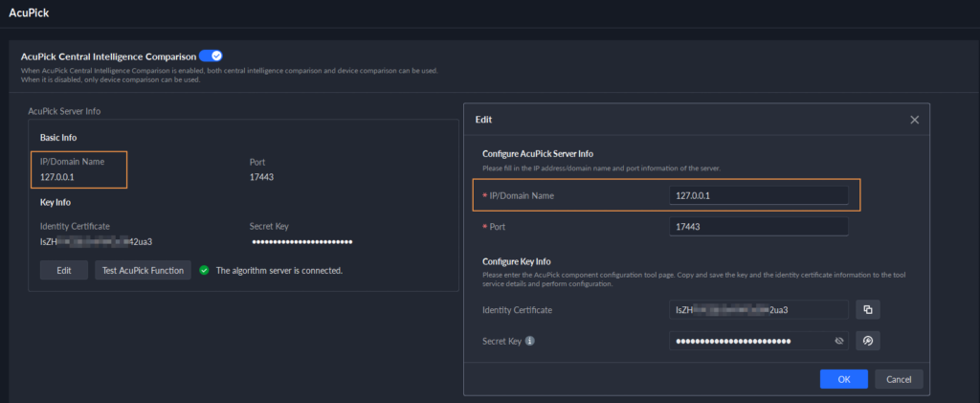
Task: Click 'The algorithm server is connected' message
Action: tap(278, 271)
